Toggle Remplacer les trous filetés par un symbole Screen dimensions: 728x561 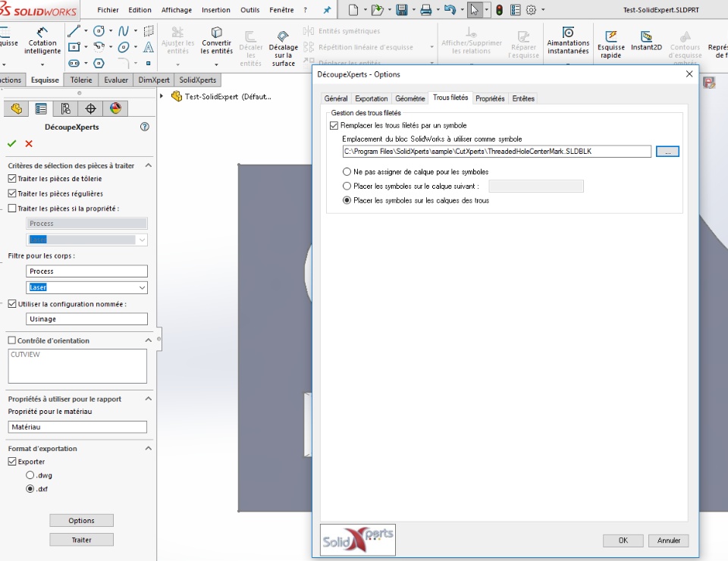[334, 125]
